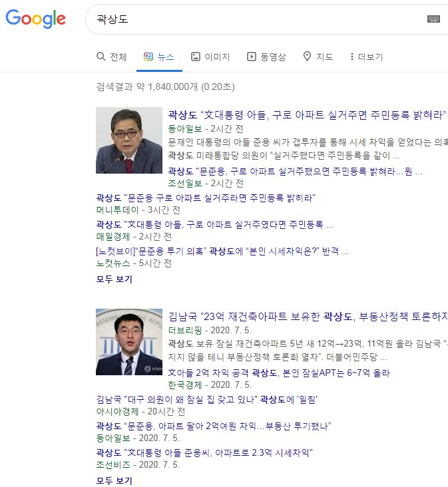Click the map pin icon beside 지도
The image size is (448, 487).
[x=307, y=57]
